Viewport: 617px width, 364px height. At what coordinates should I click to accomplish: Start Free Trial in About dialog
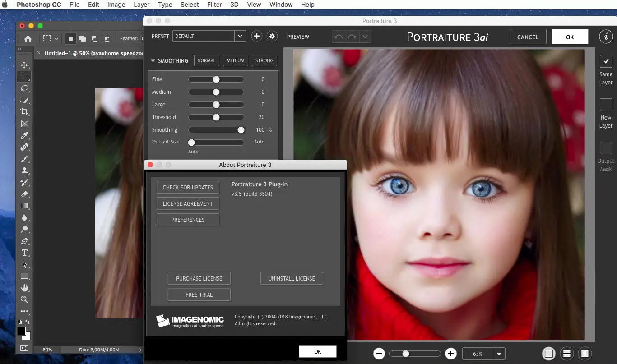click(199, 295)
